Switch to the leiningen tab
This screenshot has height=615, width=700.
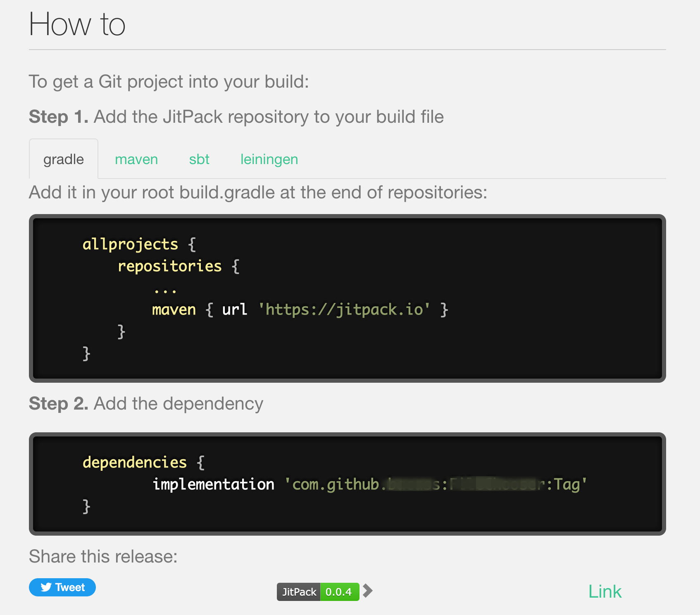coord(269,159)
